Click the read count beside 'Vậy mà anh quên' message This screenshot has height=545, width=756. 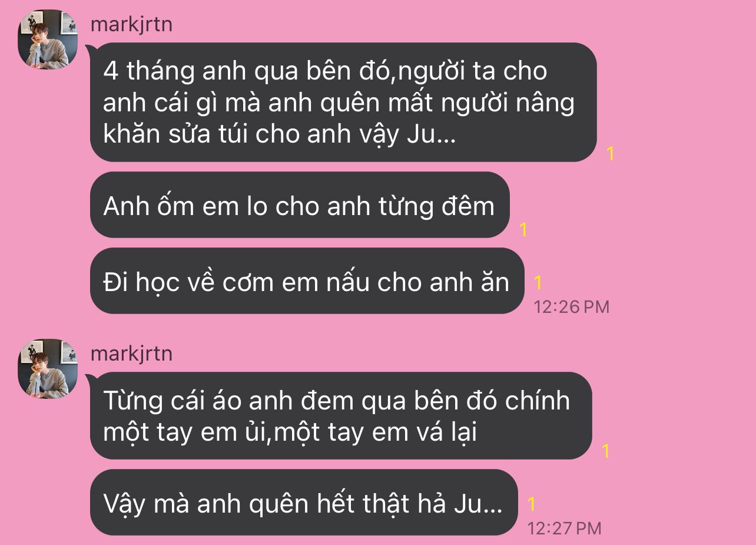tap(532, 504)
